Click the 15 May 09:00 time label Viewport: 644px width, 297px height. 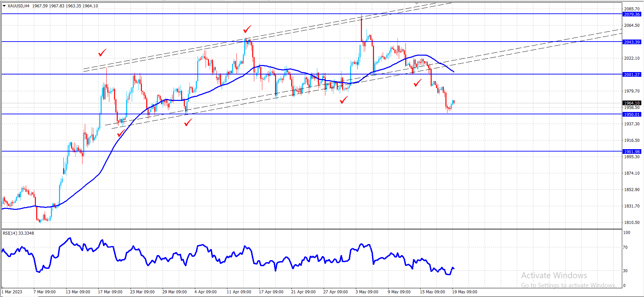click(x=432, y=292)
